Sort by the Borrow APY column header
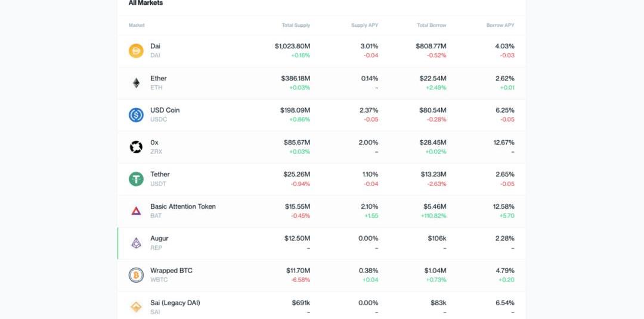Screen dimensions: 644x319 tap(500, 26)
